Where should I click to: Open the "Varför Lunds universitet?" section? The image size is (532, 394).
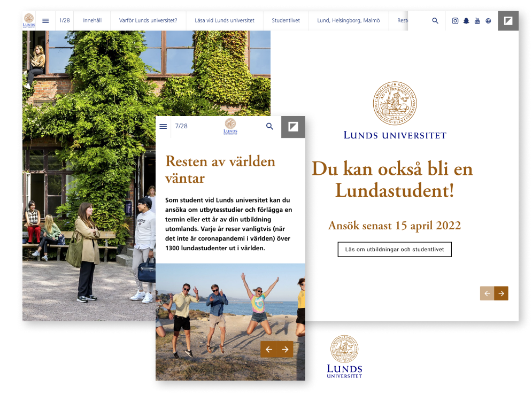point(149,20)
